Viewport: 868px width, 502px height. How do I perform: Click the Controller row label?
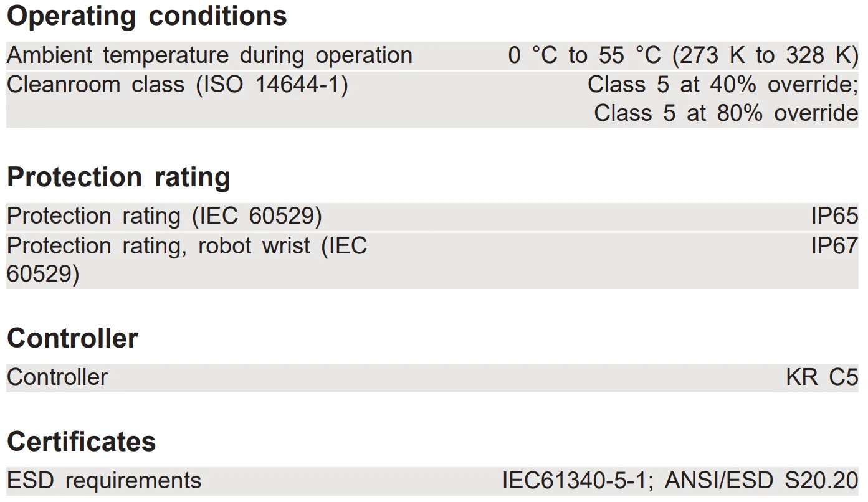click(x=57, y=377)
